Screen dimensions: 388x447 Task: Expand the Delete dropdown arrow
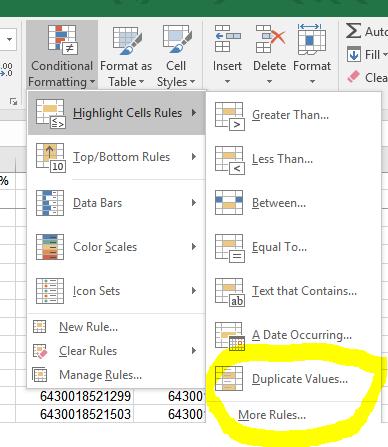pos(270,81)
